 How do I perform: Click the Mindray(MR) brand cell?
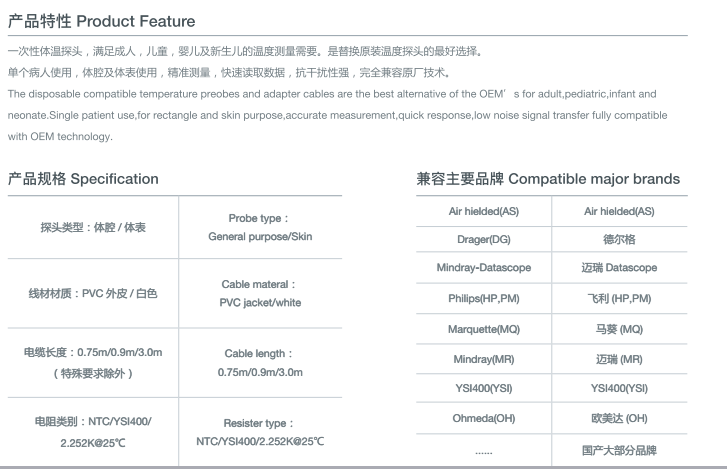coord(483,359)
